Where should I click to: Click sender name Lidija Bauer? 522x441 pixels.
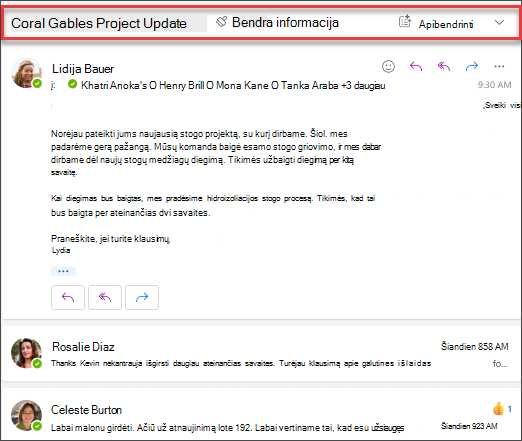[x=83, y=69]
